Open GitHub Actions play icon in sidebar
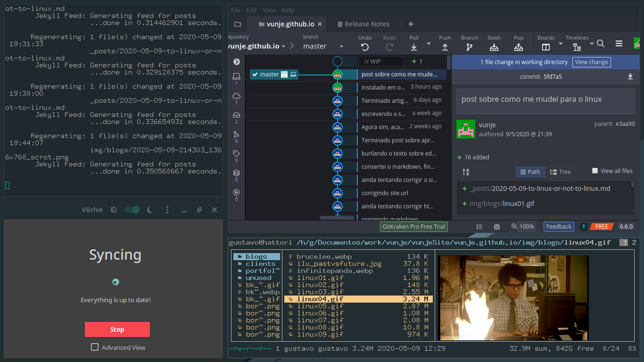Image resolution: width=644 pixels, height=362 pixels. click(x=236, y=195)
